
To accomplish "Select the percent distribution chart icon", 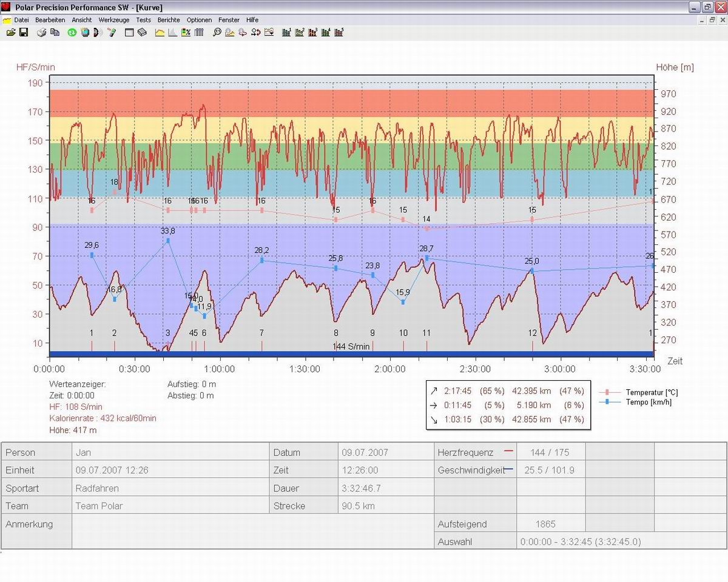I will [x=186, y=32].
